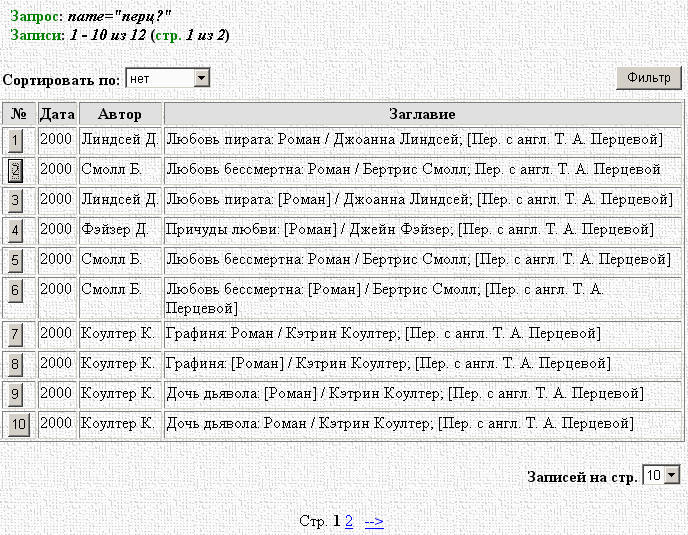Expand the Записей на стр. dropdown

[671, 476]
